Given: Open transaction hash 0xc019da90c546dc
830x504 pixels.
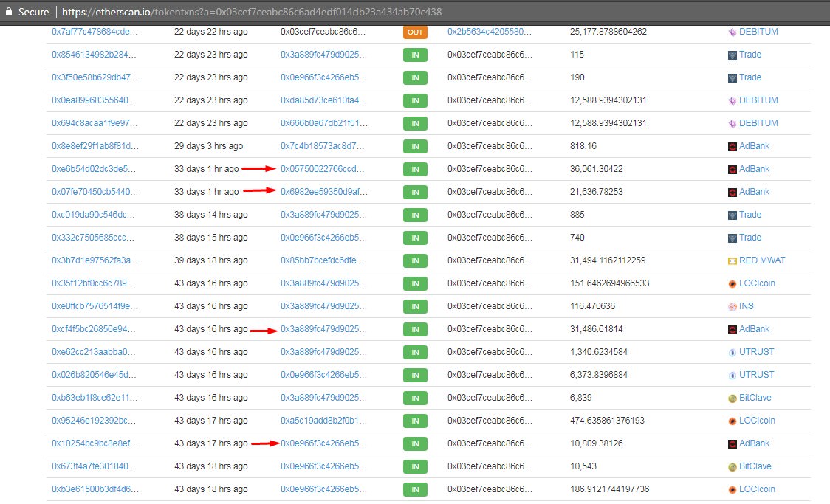Looking at the screenshot, I should [x=92, y=215].
